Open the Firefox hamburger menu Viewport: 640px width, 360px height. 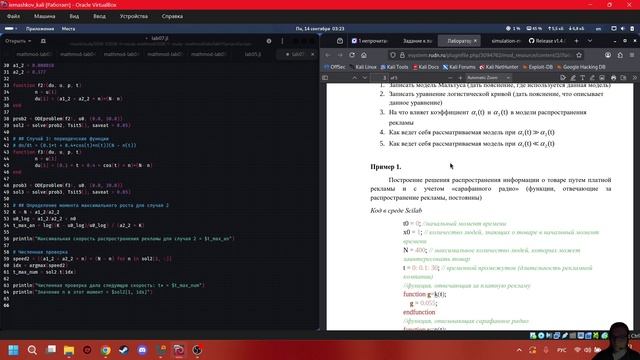(632, 55)
